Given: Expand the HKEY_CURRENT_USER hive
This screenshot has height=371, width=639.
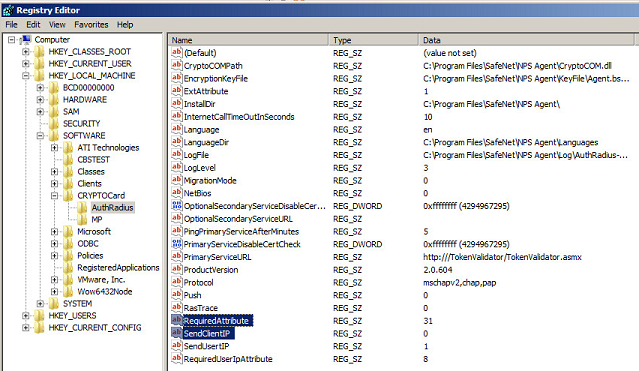Looking at the screenshot, I should pyautogui.click(x=26, y=64).
